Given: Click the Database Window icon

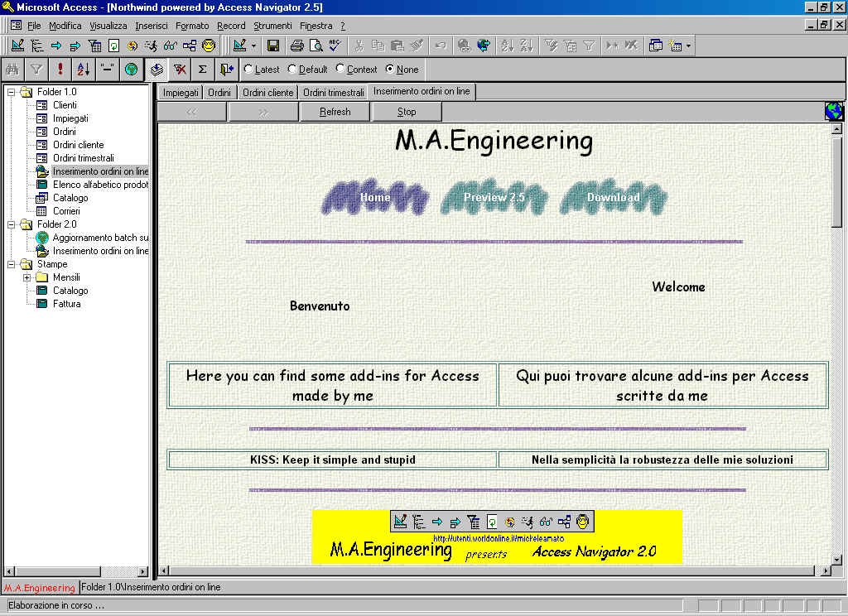Looking at the screenshot, I should (656, 46).
